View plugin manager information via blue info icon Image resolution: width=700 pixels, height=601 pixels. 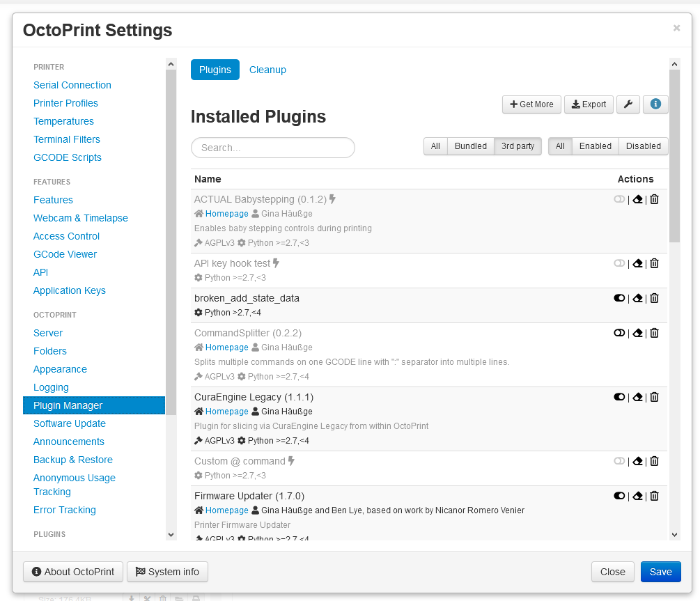click(x=655, y=104)
